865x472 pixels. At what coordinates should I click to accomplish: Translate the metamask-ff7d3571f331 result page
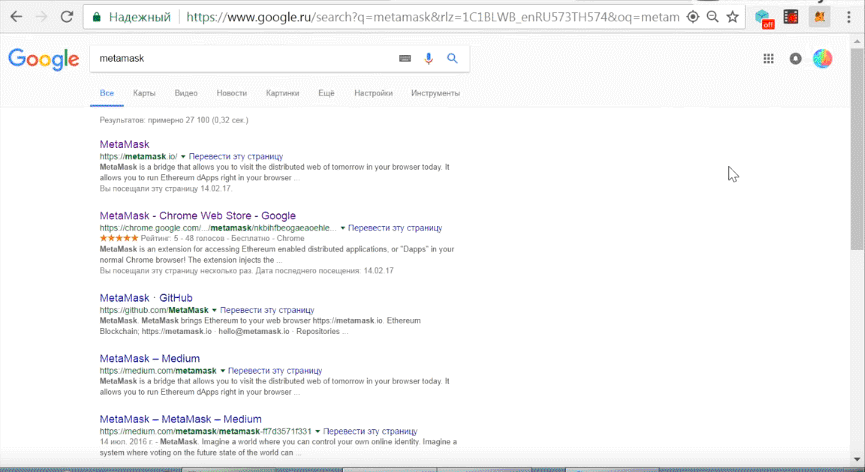pyautogui.click(x=370, y=431)
